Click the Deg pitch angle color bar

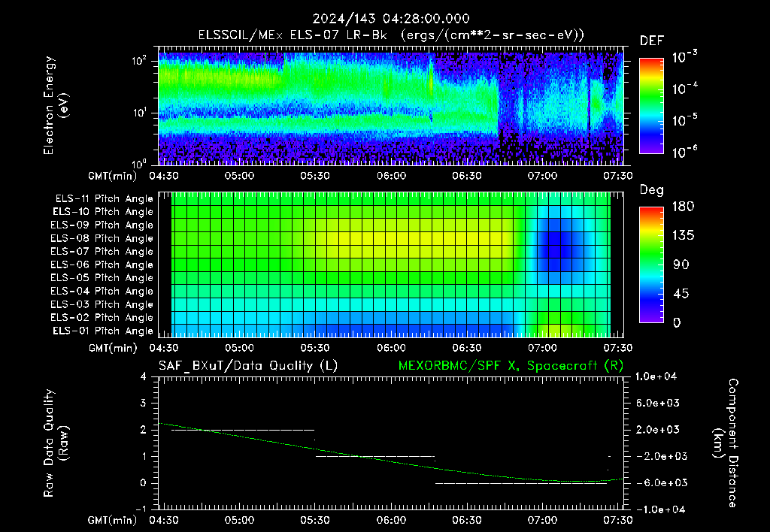[x=651, y=265]
